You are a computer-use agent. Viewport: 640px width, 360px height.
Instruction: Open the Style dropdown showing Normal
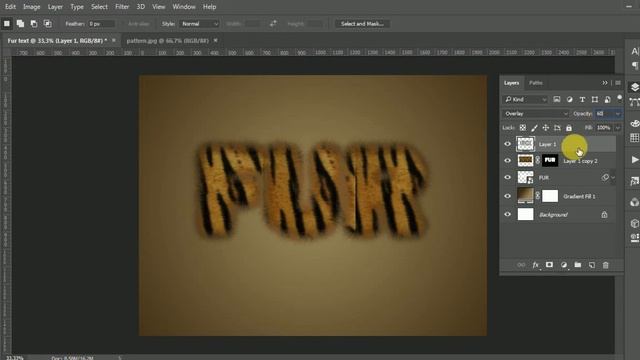point(200,24)
